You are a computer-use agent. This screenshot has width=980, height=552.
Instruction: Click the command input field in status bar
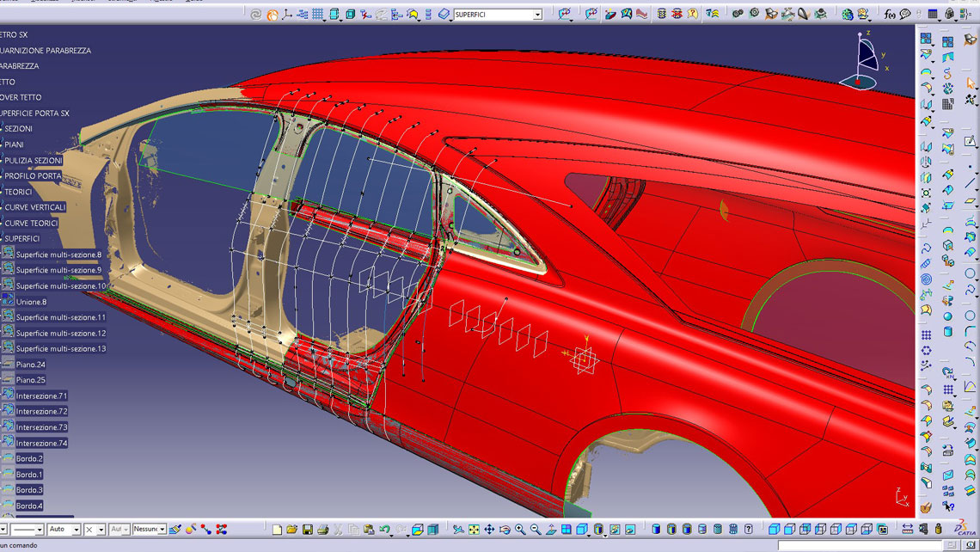pos(860,545)
